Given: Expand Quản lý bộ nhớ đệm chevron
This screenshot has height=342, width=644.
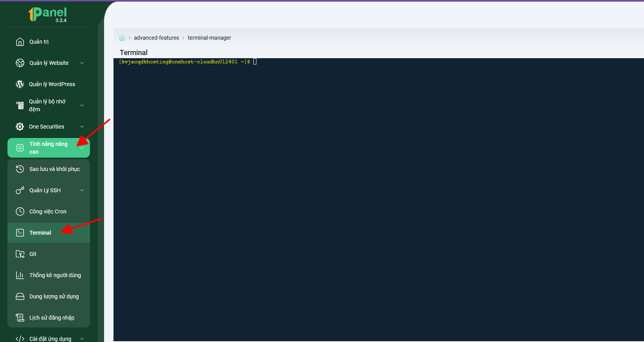Looking at the screenshot, I should pos(82,105).
